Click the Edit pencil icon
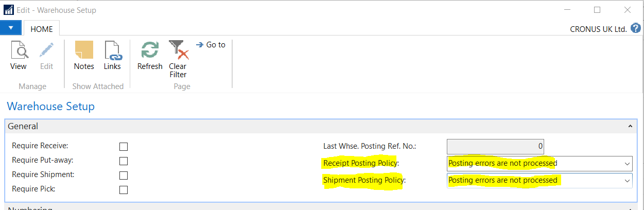 47,51
